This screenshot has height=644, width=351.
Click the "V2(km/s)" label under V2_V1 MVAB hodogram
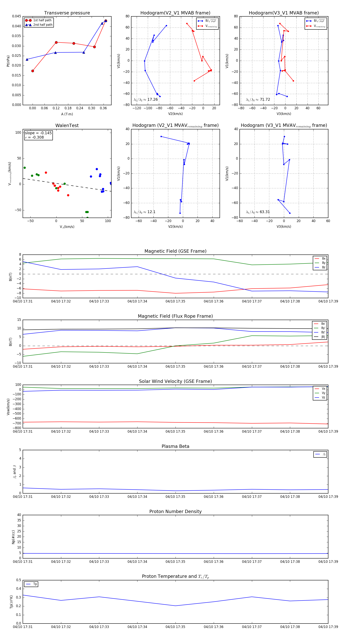pos(175,114)
